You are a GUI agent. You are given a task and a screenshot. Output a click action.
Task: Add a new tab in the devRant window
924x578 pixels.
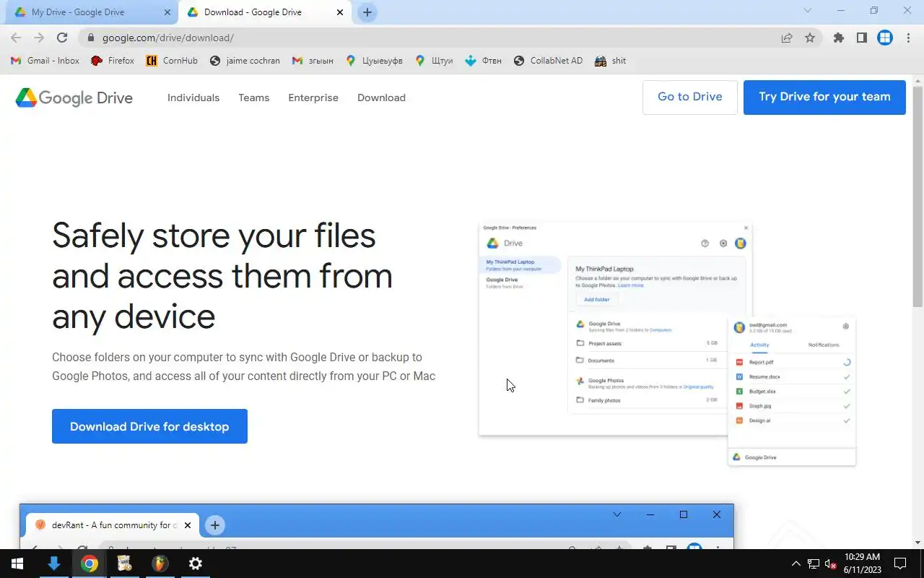[214, 525]
